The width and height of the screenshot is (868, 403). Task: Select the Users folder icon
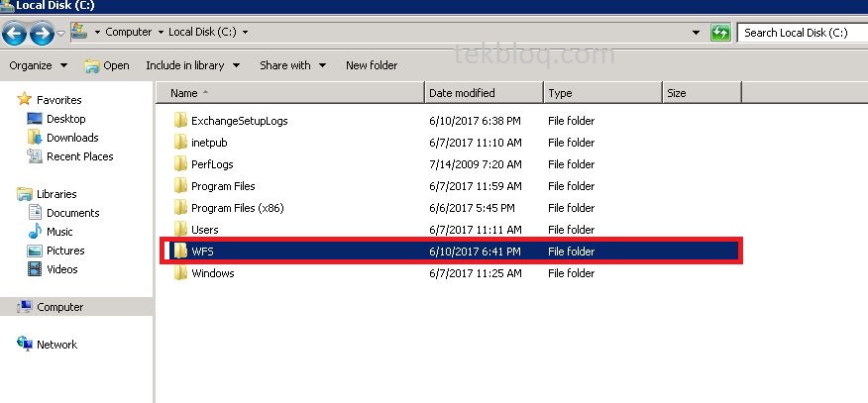click(180, 229)
